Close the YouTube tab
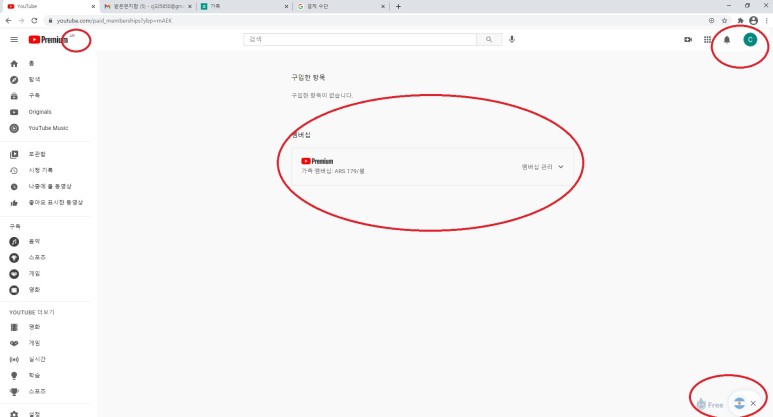Viewport: 773px width, 417px height. click(93, 6)
